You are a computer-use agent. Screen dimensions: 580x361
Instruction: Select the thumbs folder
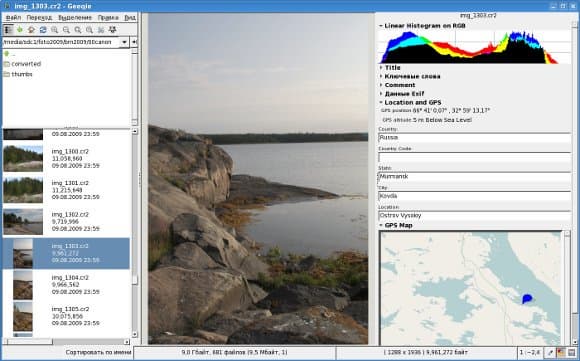click(18, 74)
